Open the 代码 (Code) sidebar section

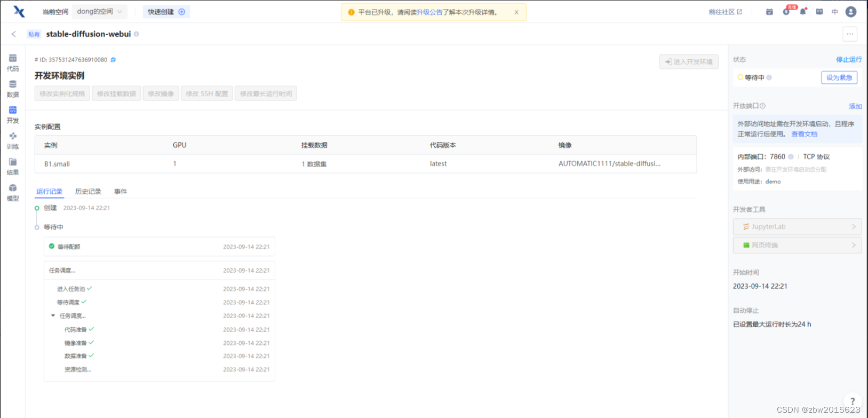pos(13,63)
